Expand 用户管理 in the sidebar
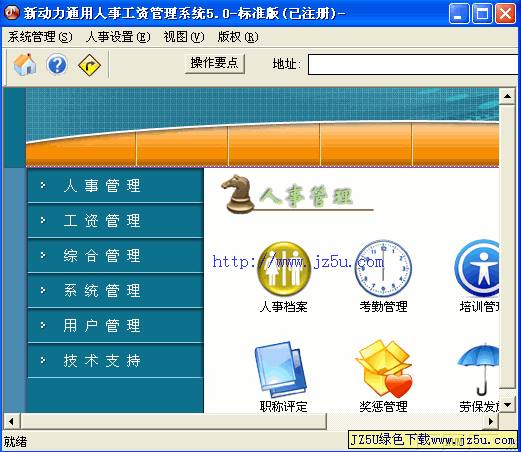The image size is (521, 452). [115, 326]
